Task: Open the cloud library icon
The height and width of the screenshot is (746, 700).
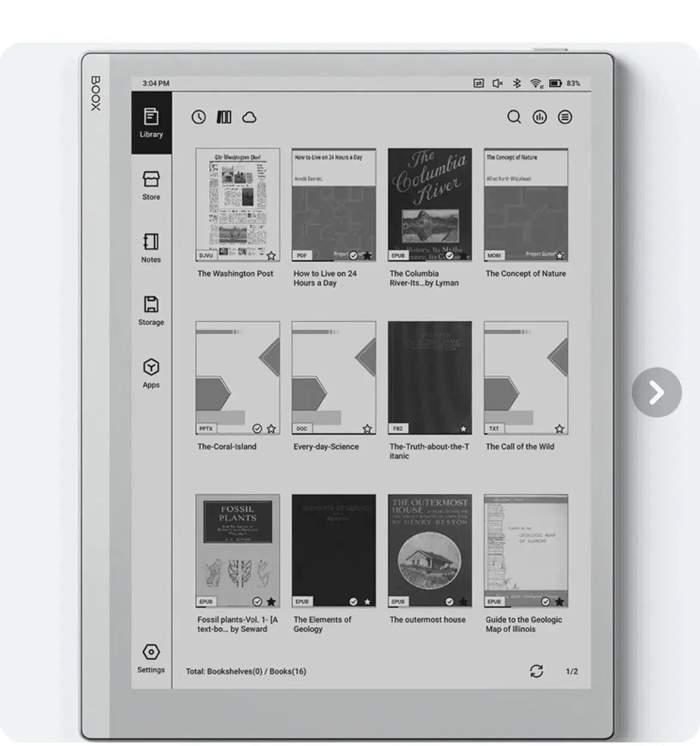Action: click(249, 117)
